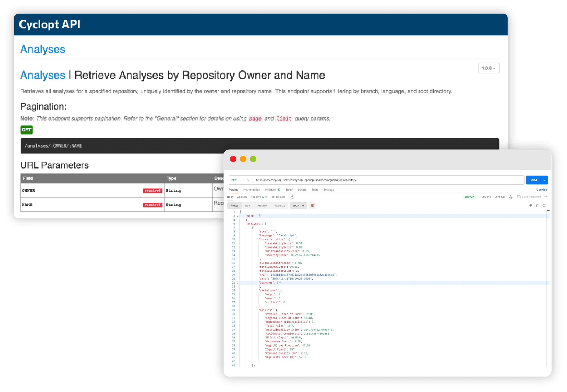This screenshot has height=392, width=567.
Task: Click the "page" code keyword
Action: [255, 119]
